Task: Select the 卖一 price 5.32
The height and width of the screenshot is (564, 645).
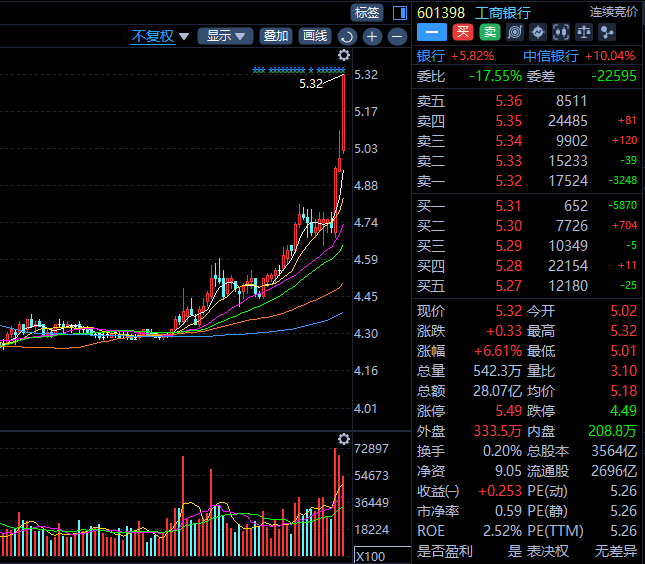Action: [508, 181]
